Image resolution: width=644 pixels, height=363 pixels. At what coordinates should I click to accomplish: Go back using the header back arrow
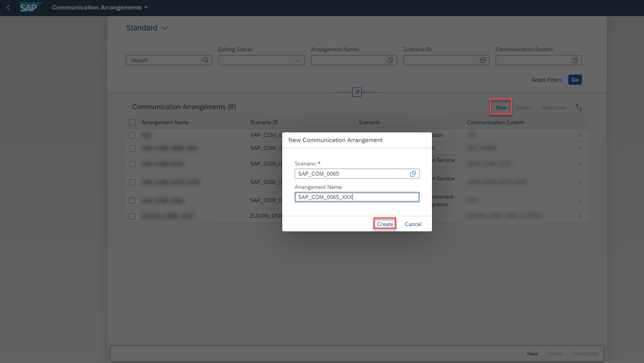(8, 8)
